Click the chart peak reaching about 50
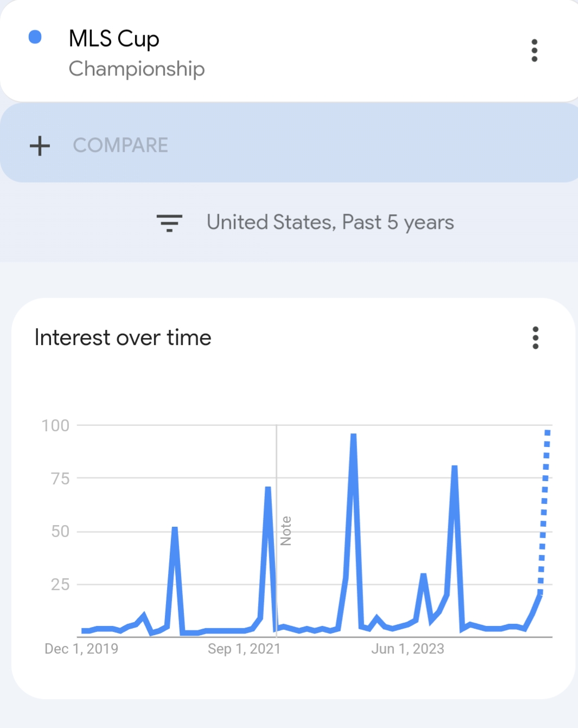This screenshot has height=728, width=578. pyautogui.click(x=174, y=529)
